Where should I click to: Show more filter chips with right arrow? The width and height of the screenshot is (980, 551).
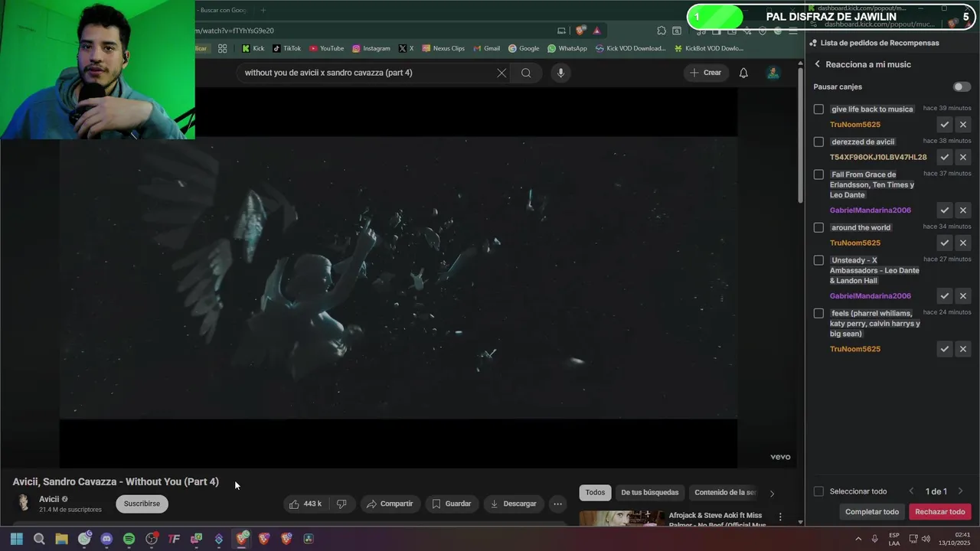[772, 494]
